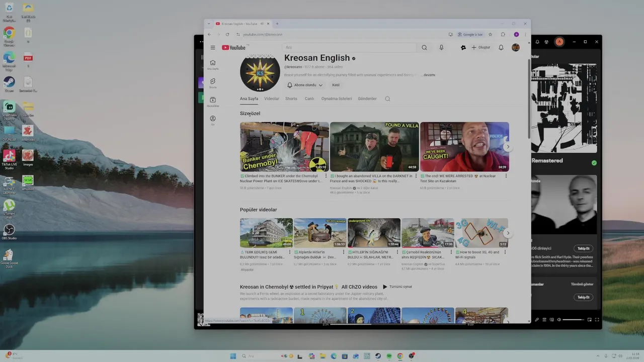Open OBS Studio desktop shortcut

(9, 231)
